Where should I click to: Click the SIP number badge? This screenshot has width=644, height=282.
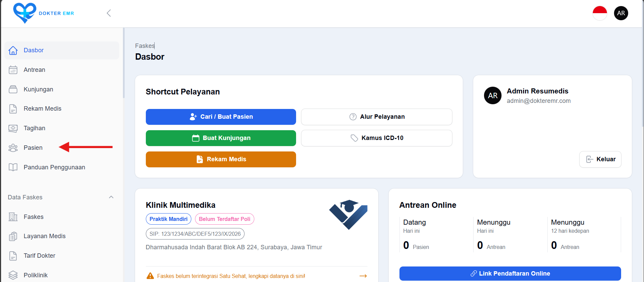coord(195,234)
